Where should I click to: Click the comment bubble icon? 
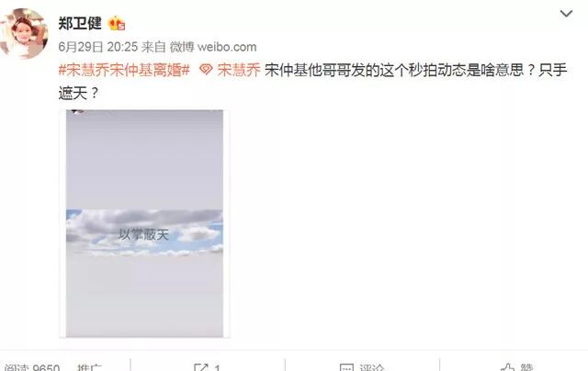click(x=346, y=367)
